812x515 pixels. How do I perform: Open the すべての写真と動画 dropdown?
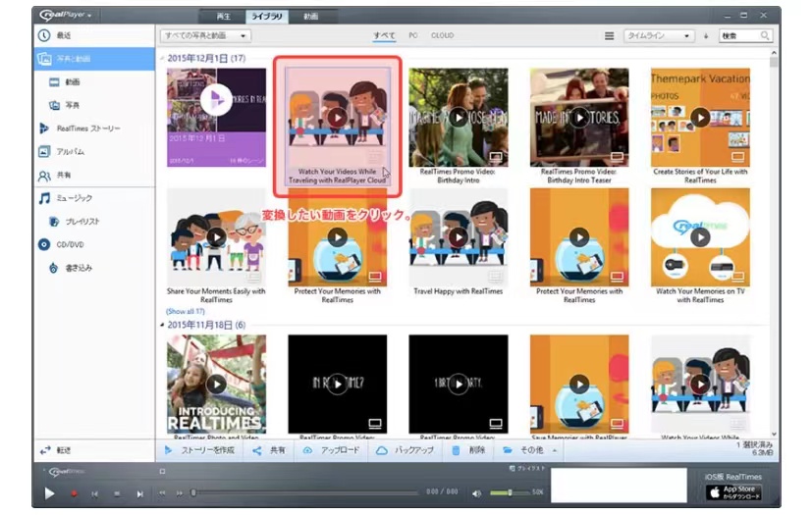coord(205,35)
